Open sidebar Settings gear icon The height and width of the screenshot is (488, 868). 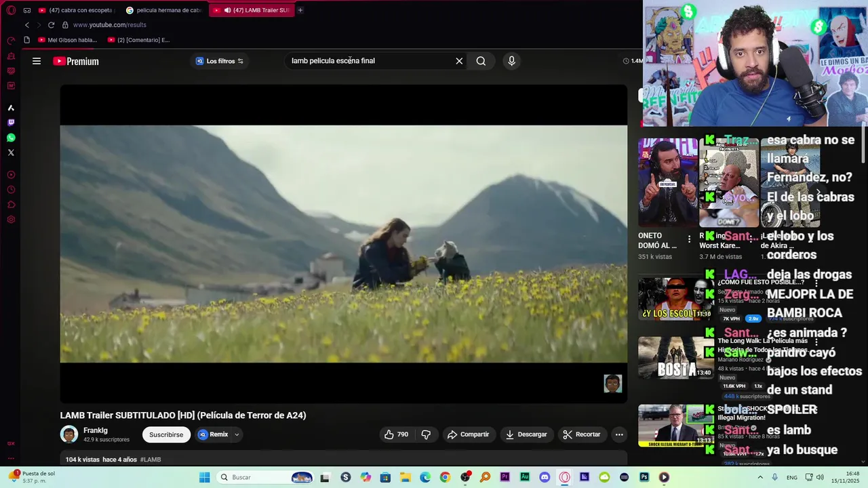pyautogui.click(x=11, y=220)
